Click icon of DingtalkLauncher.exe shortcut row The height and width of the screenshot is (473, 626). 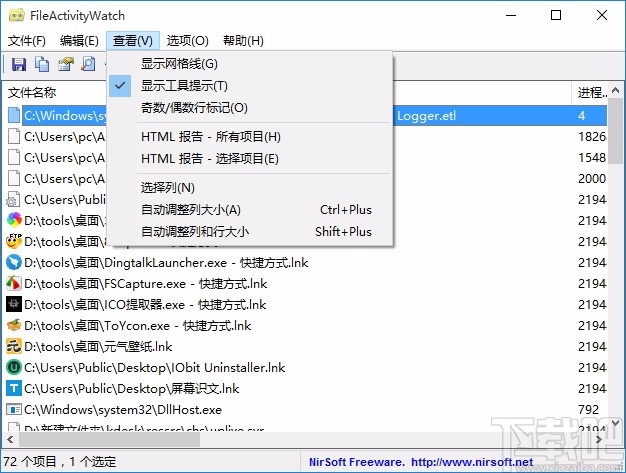14,263
